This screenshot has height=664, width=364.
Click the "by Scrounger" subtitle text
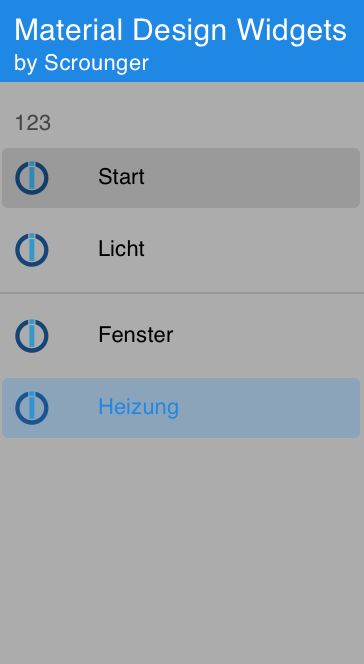click(x=81, y=63)
